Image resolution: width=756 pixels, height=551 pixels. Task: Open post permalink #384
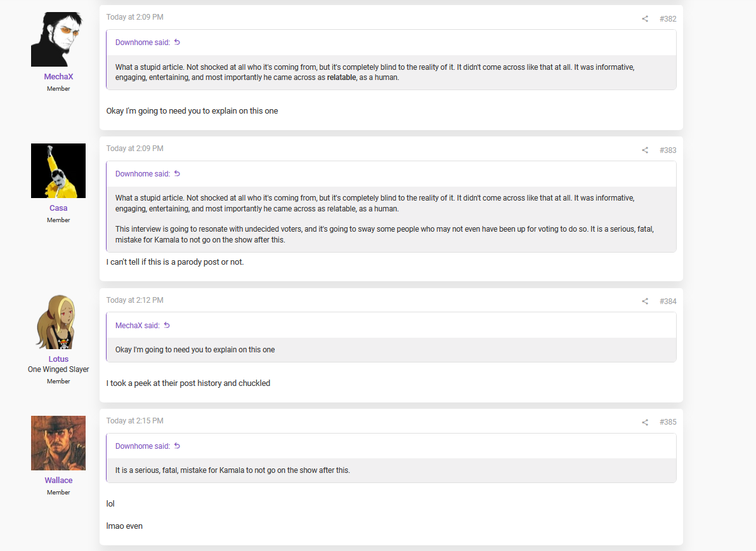[668, 301]
